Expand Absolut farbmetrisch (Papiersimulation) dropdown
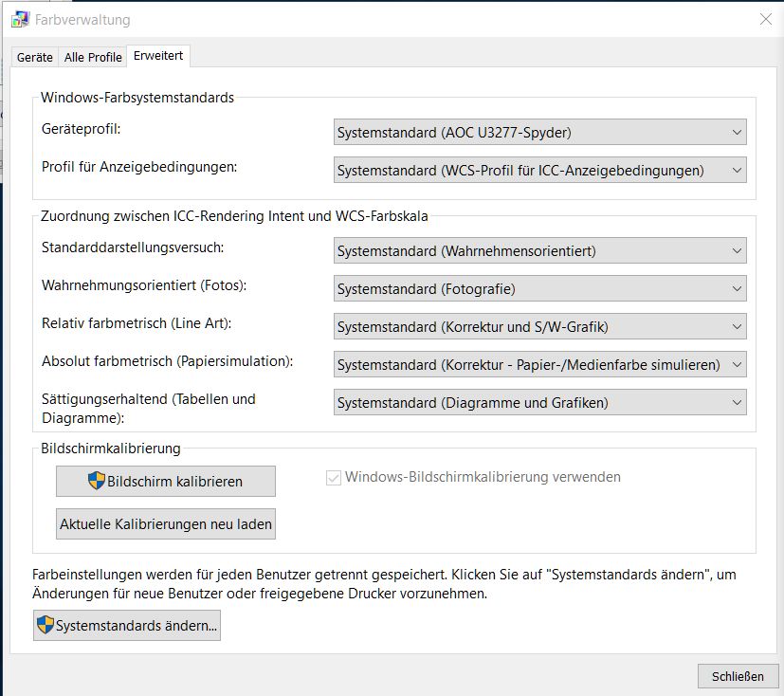The width and height of the screenshot is (784, 696). click(x=539, y=365)
